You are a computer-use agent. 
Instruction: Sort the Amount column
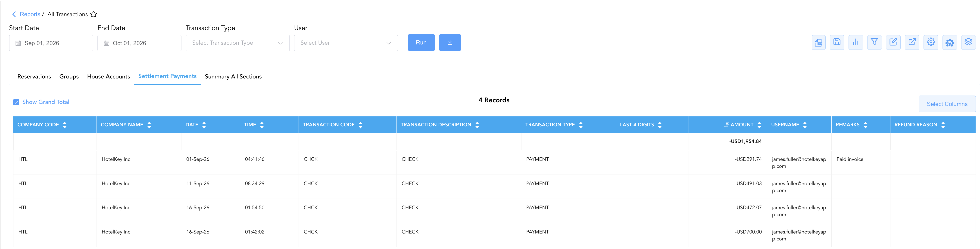(759, 125)
